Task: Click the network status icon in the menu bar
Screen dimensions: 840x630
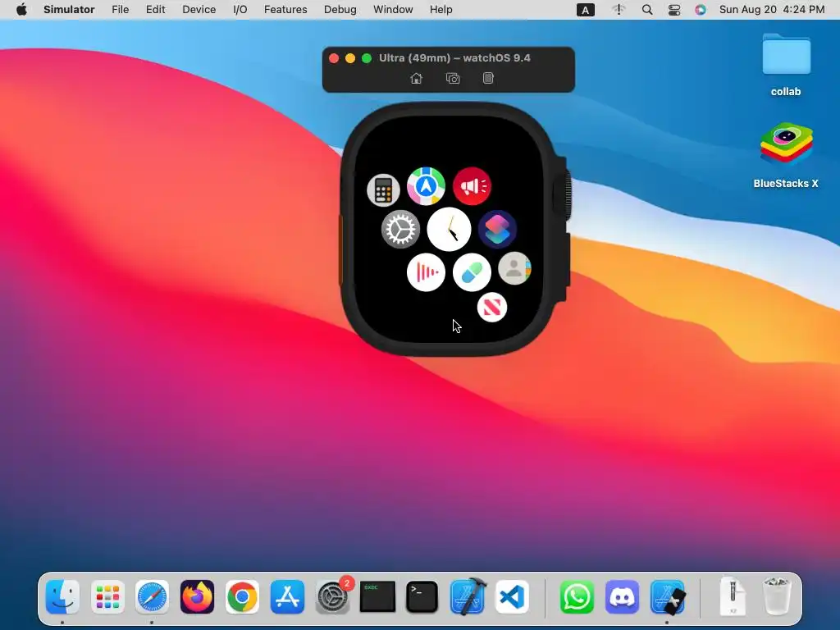Action: coord(619,10)
